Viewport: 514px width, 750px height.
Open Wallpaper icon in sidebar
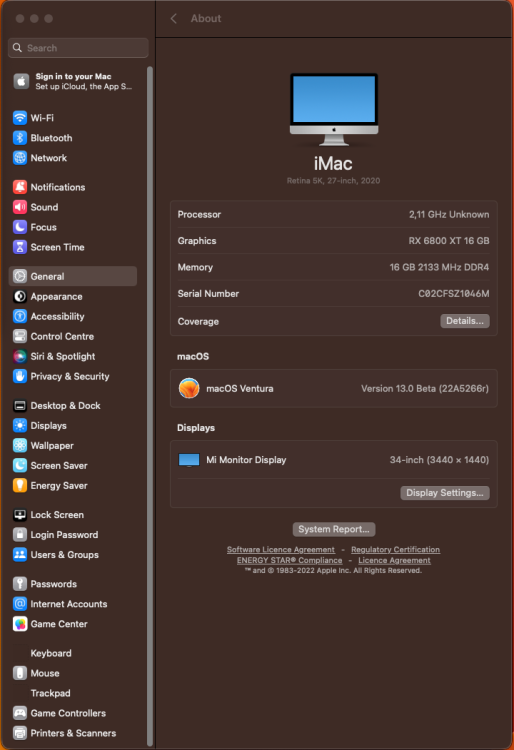click(x=20, y=446)
